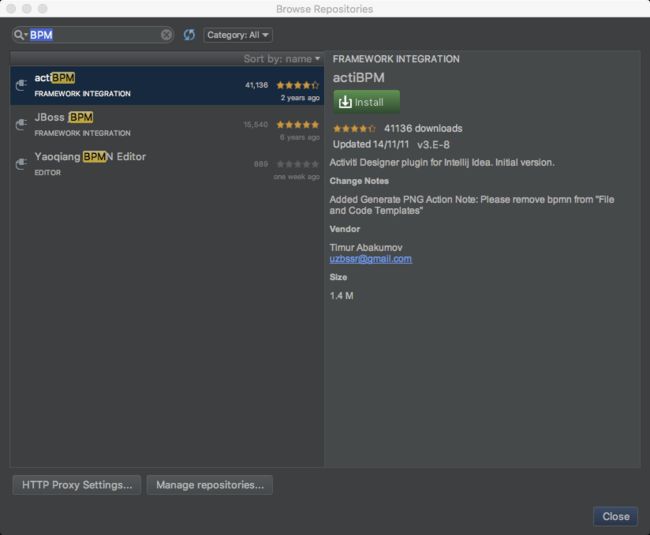Click the search magnifier history icon
Viewport: 650px width, 535px height.
tap(20, 35)
